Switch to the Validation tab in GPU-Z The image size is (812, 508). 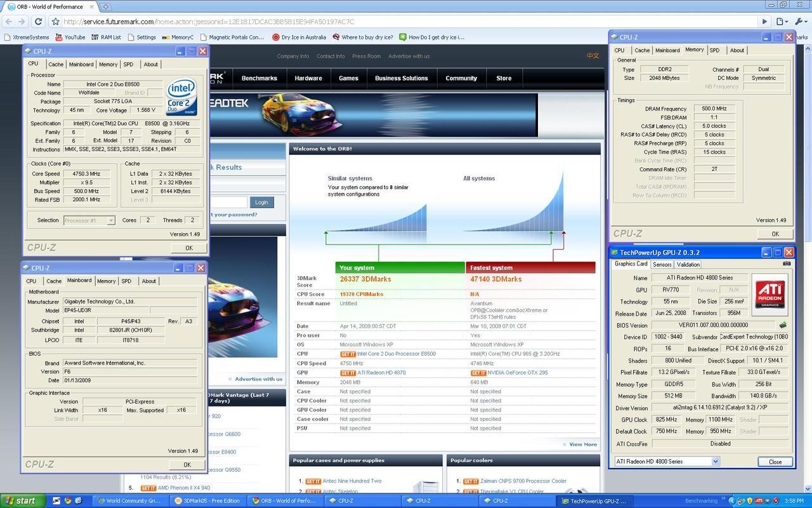[688, 264]
